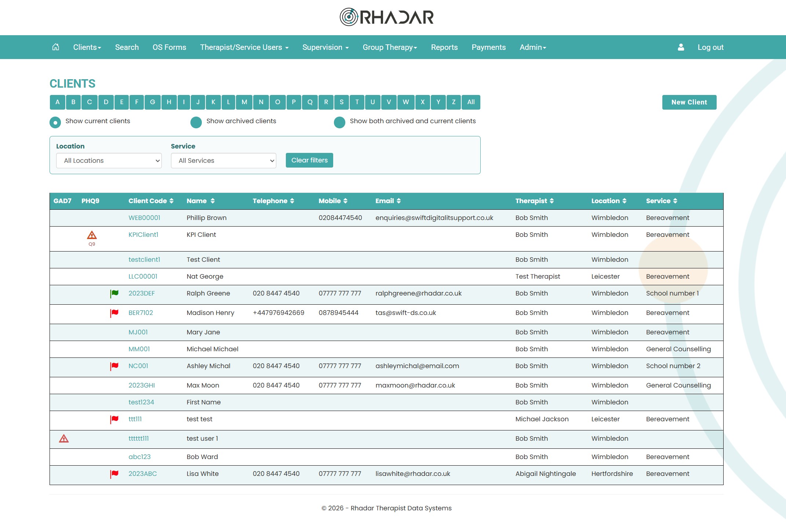Sort by Email column arrows
786x532 pixels.
[399, 201]
